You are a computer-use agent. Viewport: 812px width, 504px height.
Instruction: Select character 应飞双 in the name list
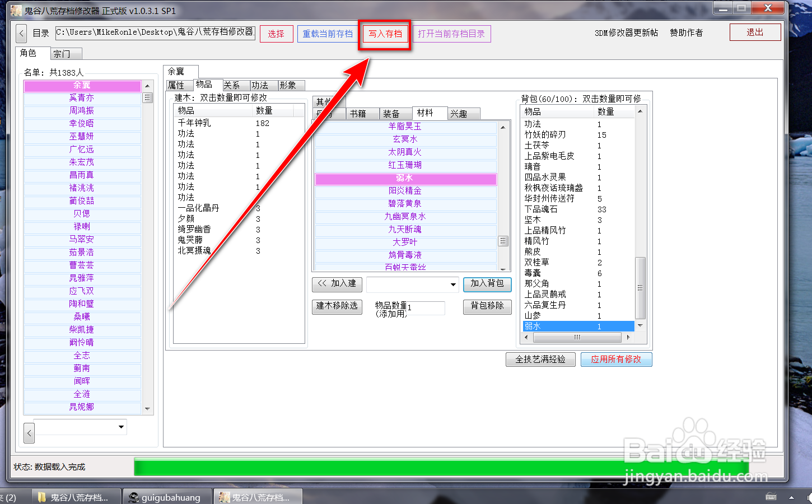82,291
